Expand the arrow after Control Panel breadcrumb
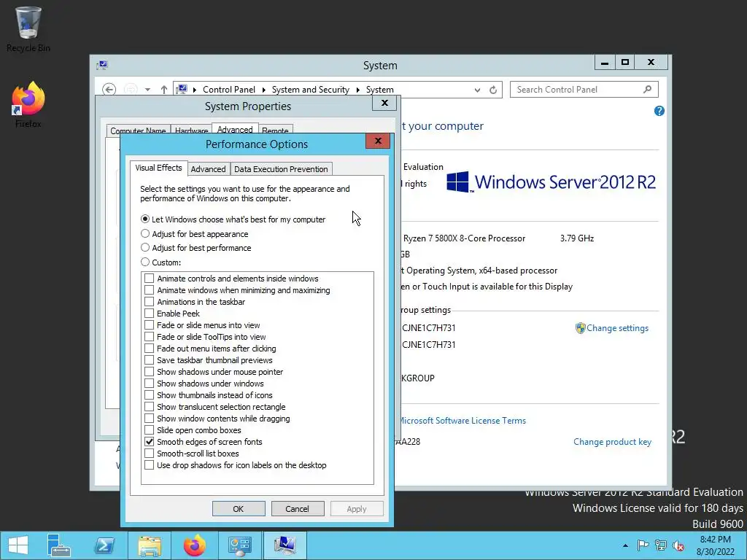Viewport: 747px width, 560px height. pos(263,90)
